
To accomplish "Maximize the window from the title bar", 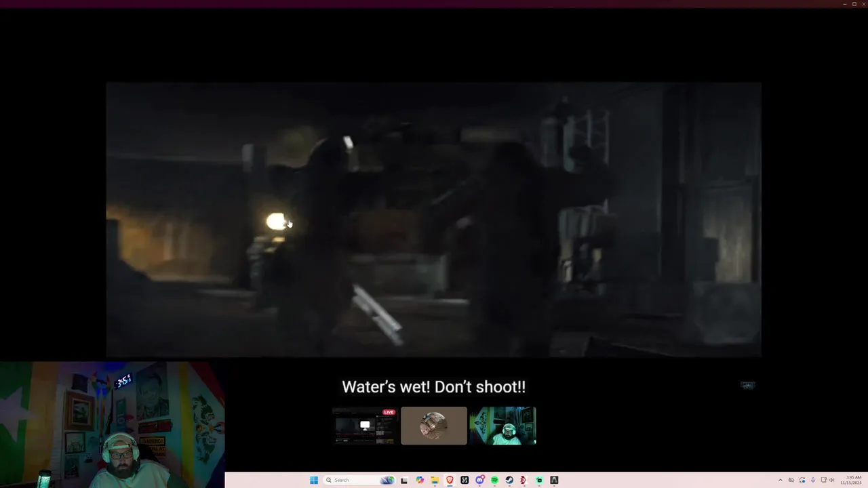I will [x=854, y=4].
